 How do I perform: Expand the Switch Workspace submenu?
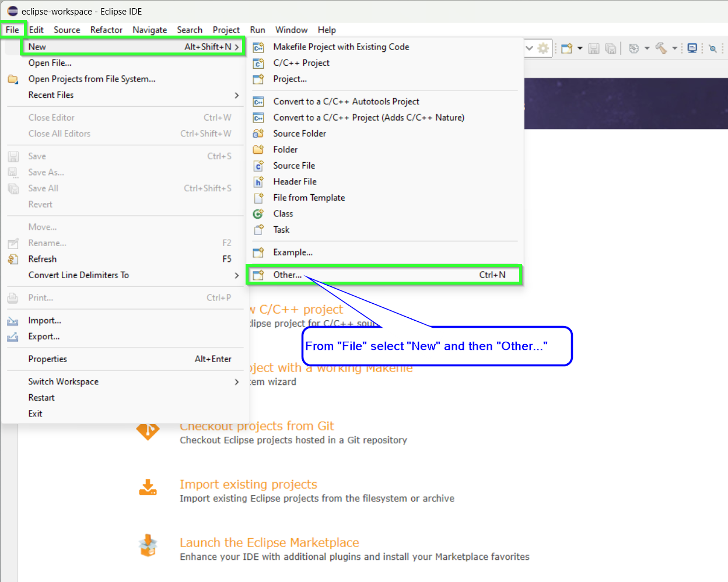click(x=236, y=382)
